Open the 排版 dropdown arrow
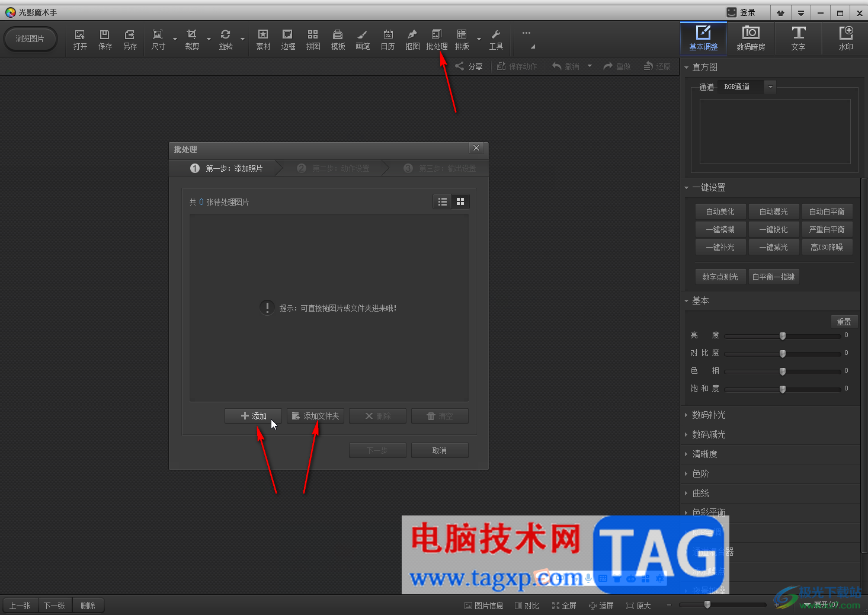868x615 pixels. pyautogui.click(x=479, y=39)
